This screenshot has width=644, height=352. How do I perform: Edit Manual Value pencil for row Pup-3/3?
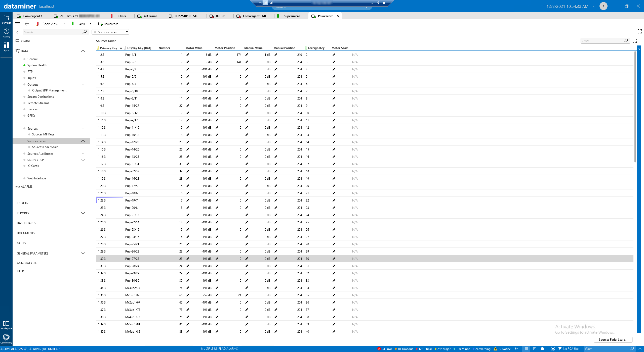[x=247, y=69]
